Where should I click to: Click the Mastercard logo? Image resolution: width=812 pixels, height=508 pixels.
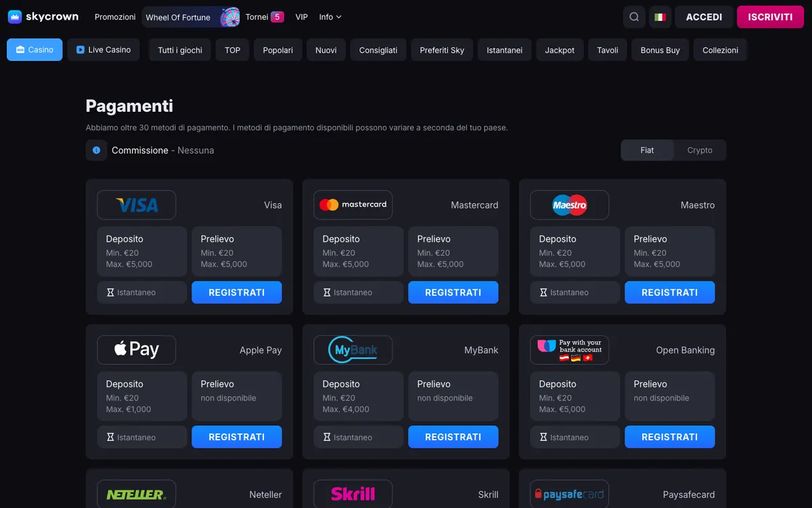[353, 205]
